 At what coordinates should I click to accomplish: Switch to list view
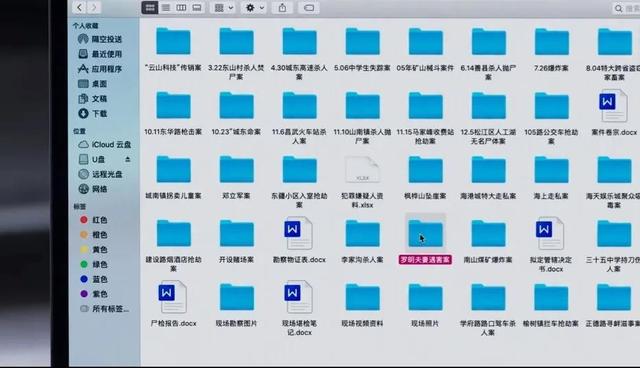click(x=166, y=8)
